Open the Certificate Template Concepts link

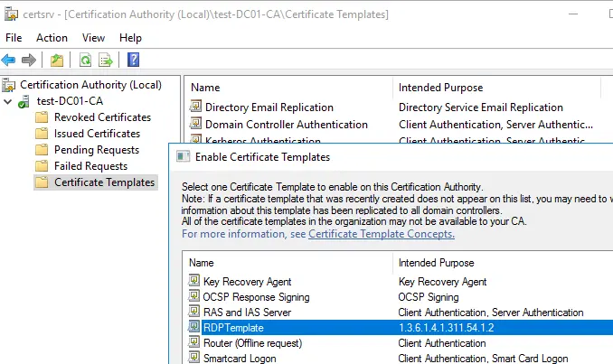coord(382,234)
